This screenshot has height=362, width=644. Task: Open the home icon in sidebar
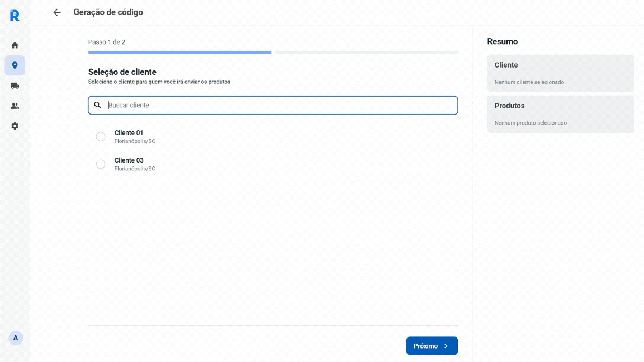[15, 45]
